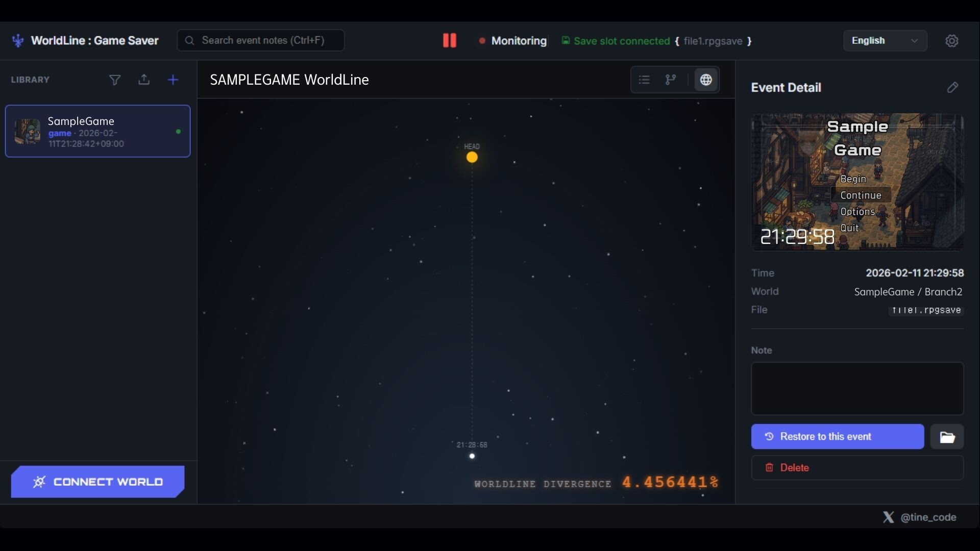Click the library export/upload icon
Screen dimensions: 980x551
(144, 80)
